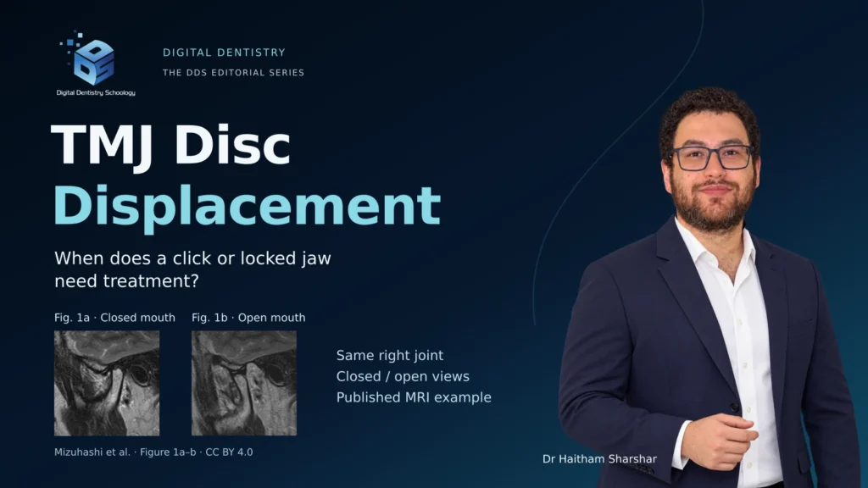Image resolution: width=868 pixels, height=488 pixels.
Task: Click the 'Fig. 1b · Open mouth' caption
Action: 248,318
